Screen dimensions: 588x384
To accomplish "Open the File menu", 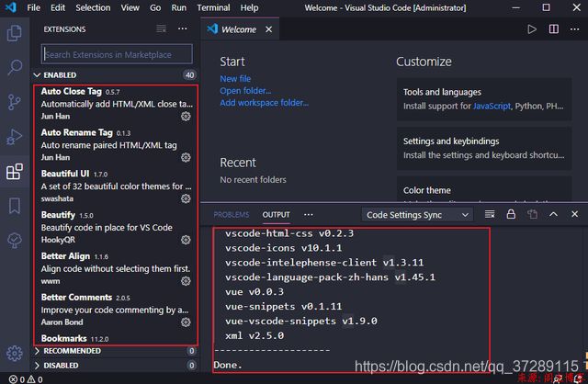I will click(33, 7).
